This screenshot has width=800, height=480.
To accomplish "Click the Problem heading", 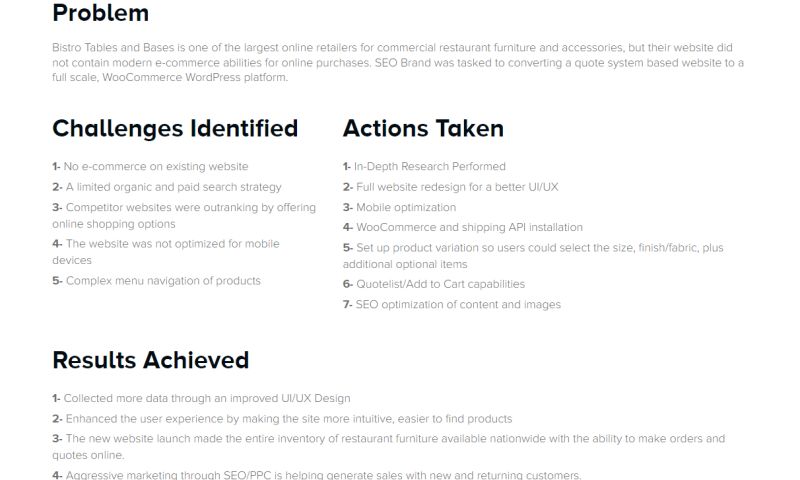I will 100,14.
